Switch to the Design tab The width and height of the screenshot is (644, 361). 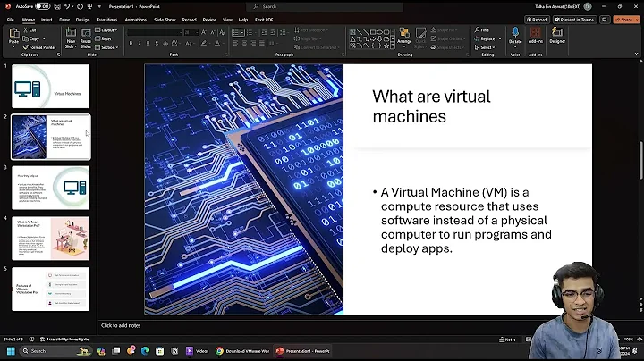tap(82, 20)
